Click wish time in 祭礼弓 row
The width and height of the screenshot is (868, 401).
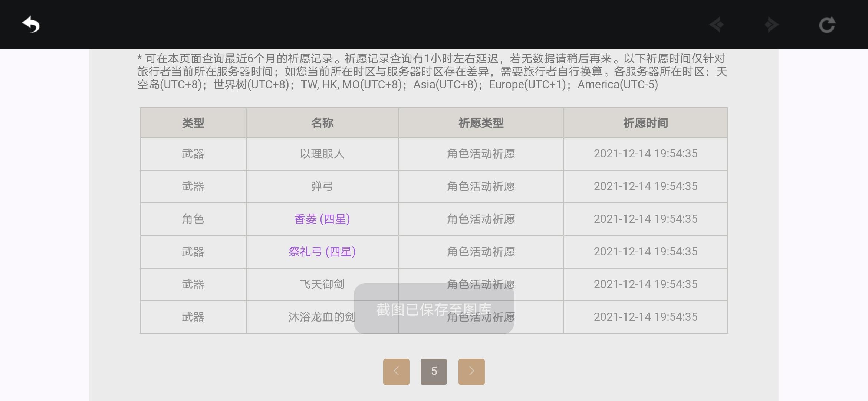coord(645,252)
